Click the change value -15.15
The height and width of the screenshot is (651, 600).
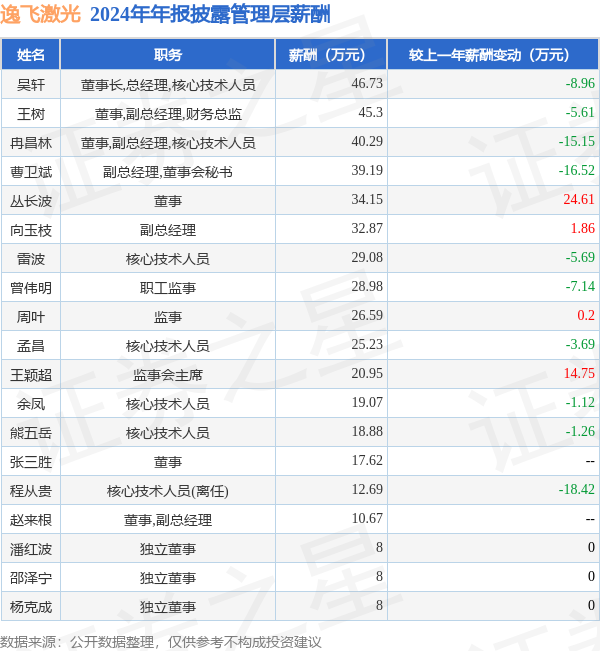[577, 142]
